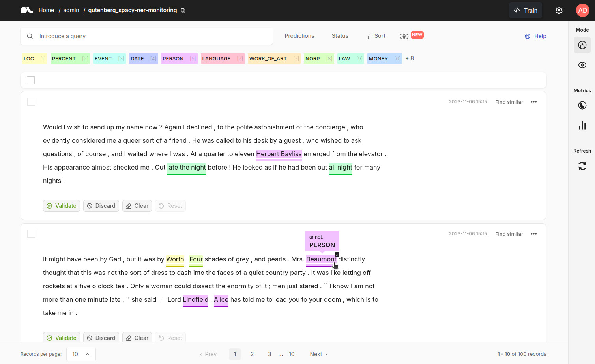Select the MONEY label

[385, 58]
